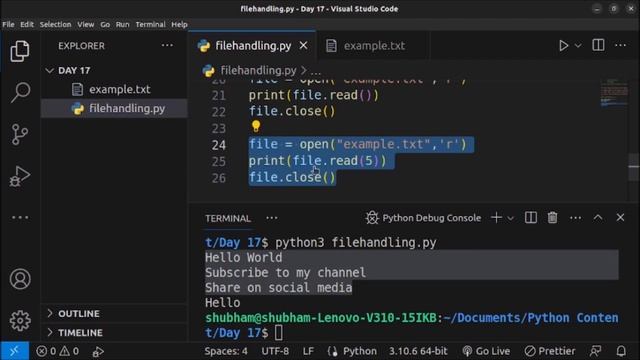Select Python language mode
This screenshot has height=360, width=640.
(x=360, y=351)
